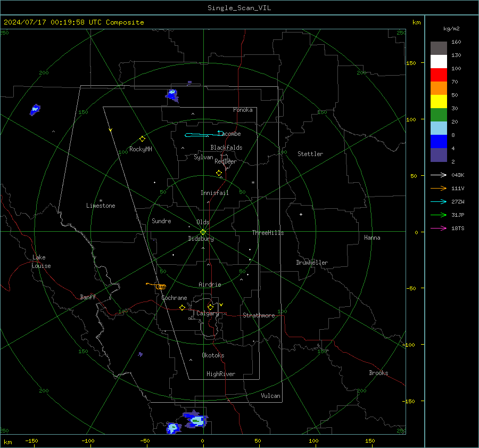This screenshot has width=479, height=448.
Task: Click the white 04DK track arrow in legend
Action: [x=439, y=175]
